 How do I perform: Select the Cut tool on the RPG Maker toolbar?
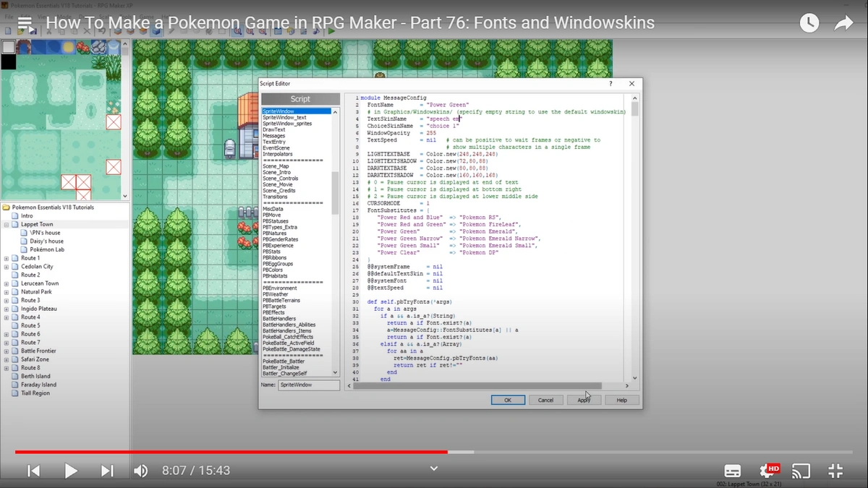point(49,31)
